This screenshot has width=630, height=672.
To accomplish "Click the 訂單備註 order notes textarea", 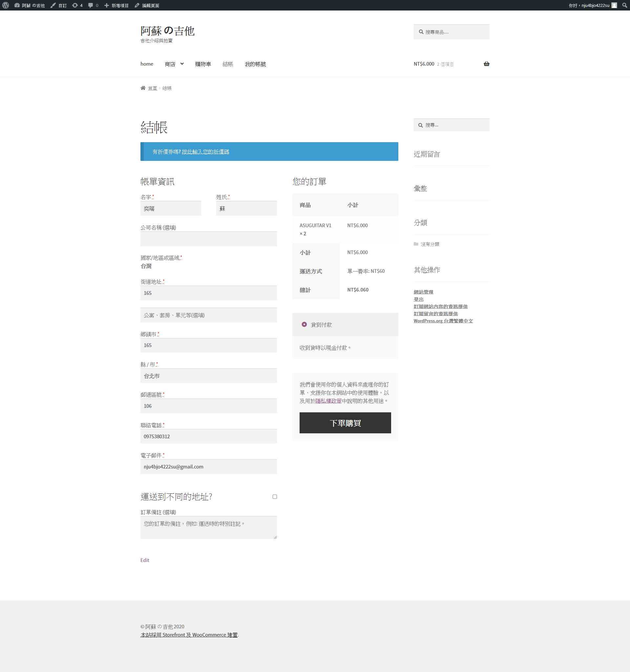I will pos(208,527).
